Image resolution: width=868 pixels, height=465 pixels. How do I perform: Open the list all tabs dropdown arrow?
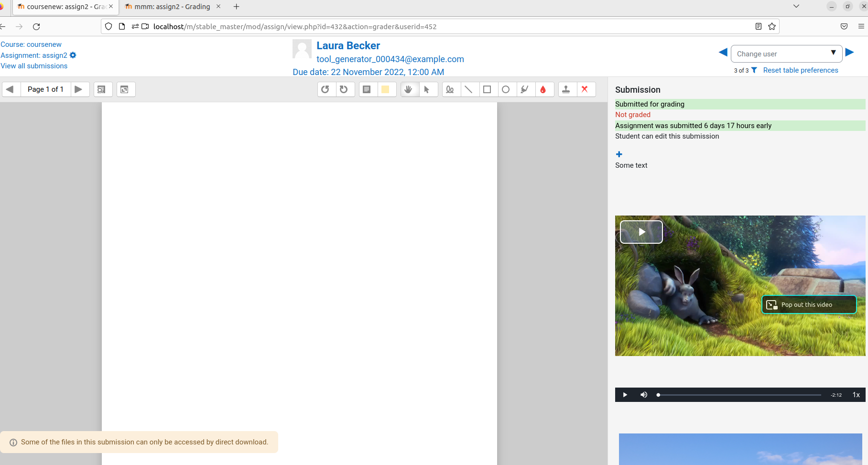796,6
